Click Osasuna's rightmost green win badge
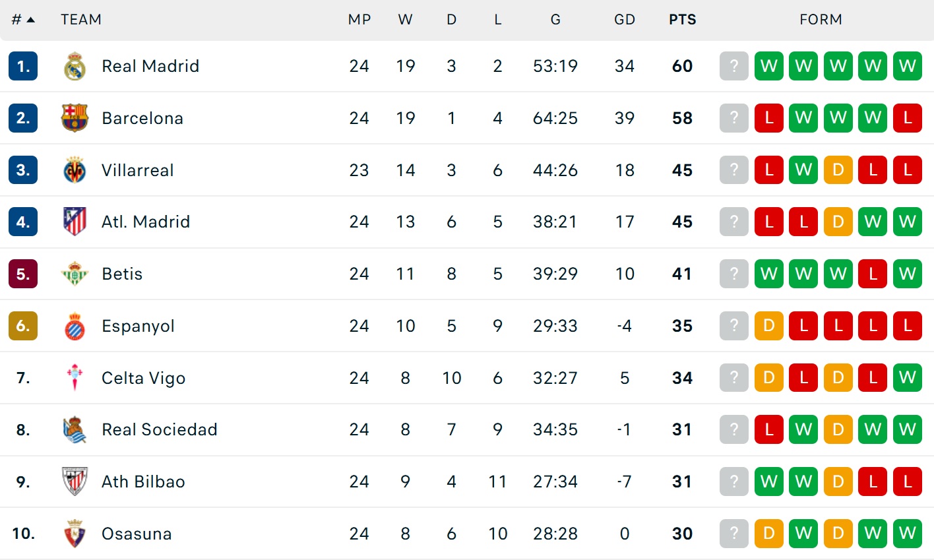Viewport: 934px width, 560px height. pos(908,534)
